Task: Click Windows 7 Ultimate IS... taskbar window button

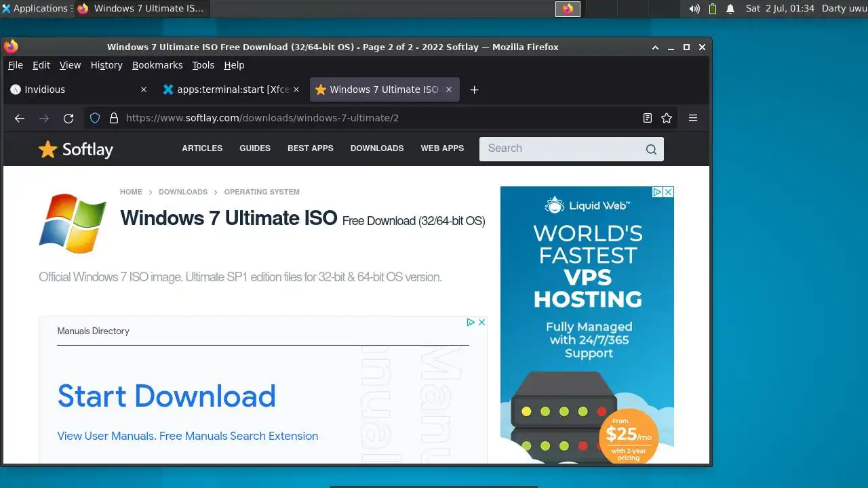Action: [x=141, y=9]
